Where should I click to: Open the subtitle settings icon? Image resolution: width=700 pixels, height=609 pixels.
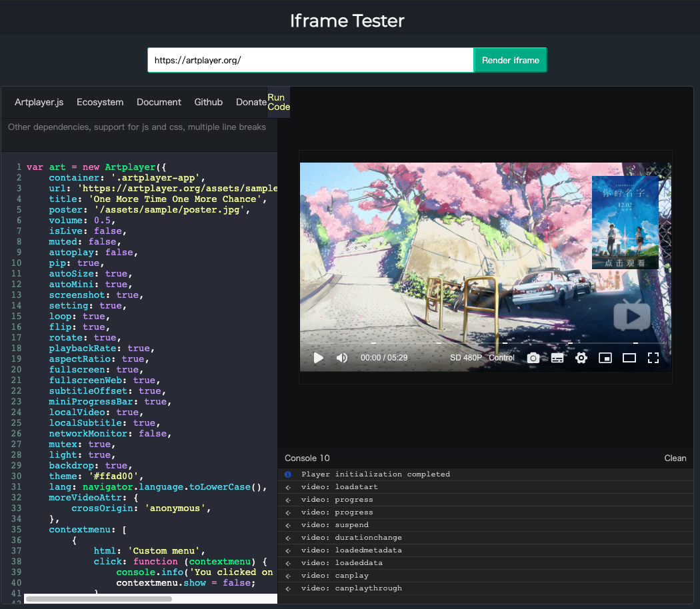tap(557, 358)
